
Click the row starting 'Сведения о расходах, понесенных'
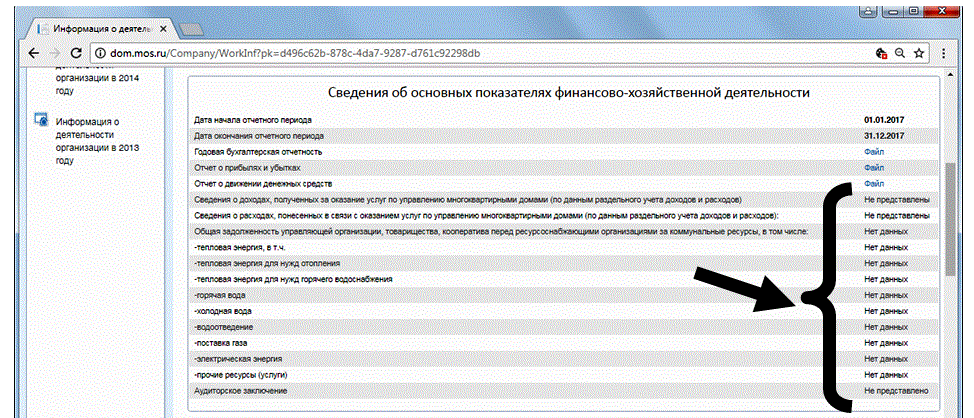(x=564, y=215)
